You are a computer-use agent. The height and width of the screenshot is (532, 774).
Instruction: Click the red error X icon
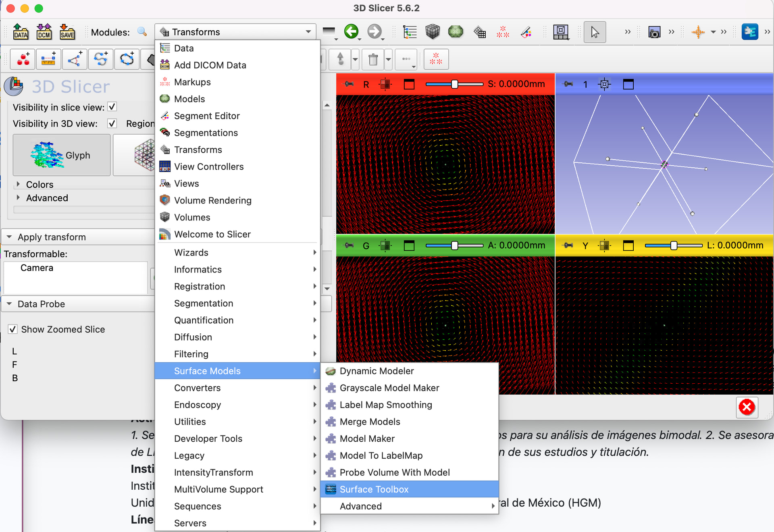[x=747, y=407]
